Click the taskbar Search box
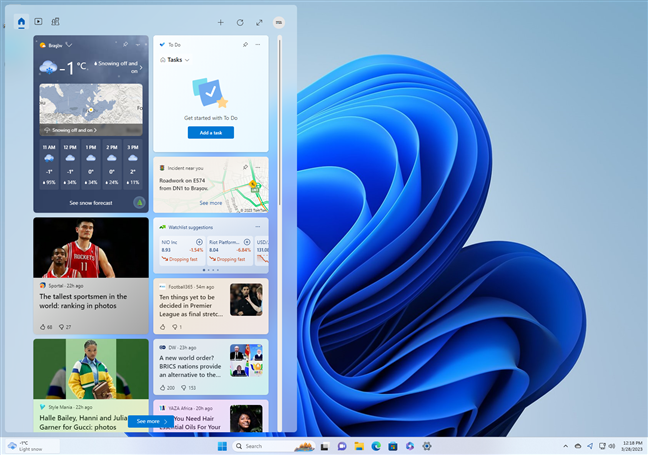Image resolution: width=648 pixels, height=455 pixels. coord(274,446)
